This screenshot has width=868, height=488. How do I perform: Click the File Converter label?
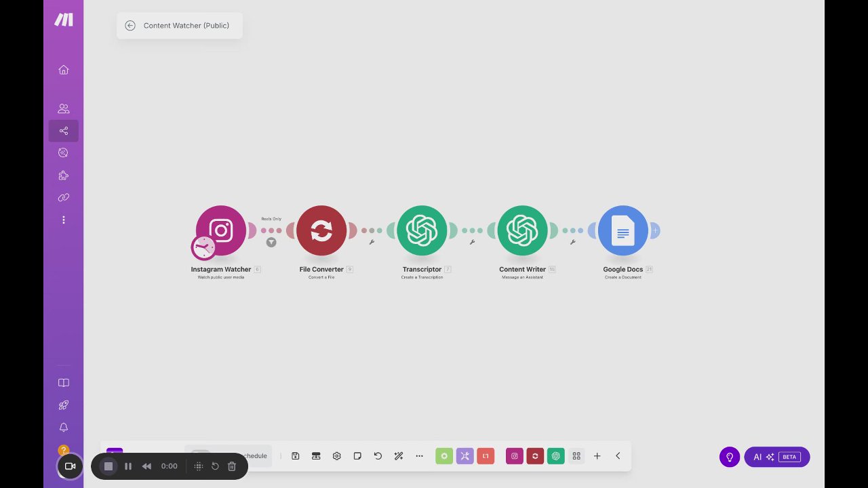coord(321,269)
